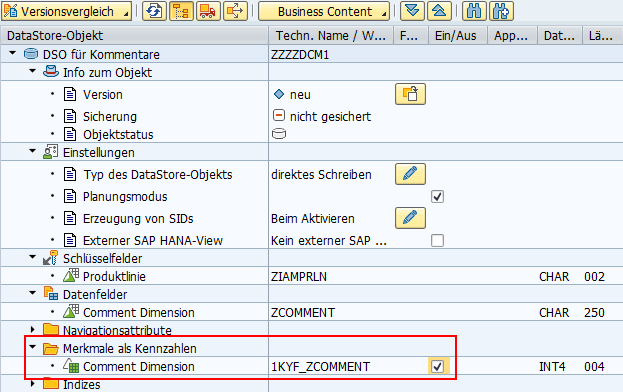Click the Objektstatus cylinder status icon
Image resolution: width=623 pixels, height=392 pixels.
[279, 134]
